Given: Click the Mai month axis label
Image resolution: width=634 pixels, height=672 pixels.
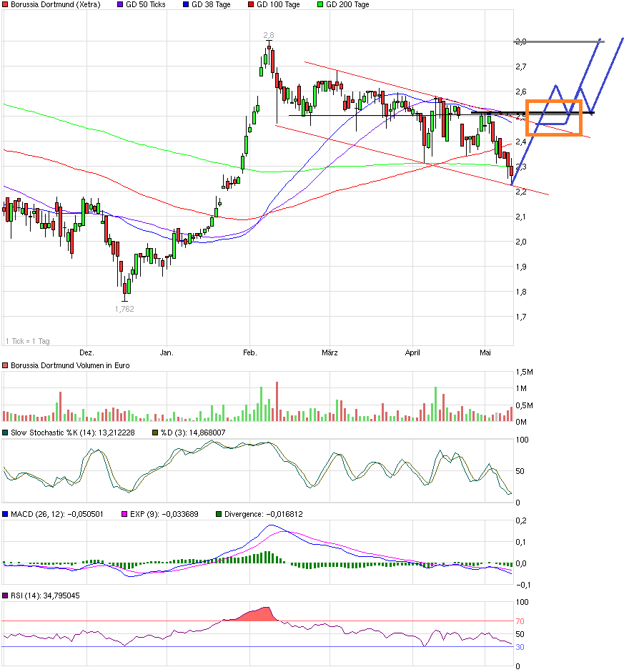Looking at the screenshot, I should [x=485, y=352].
